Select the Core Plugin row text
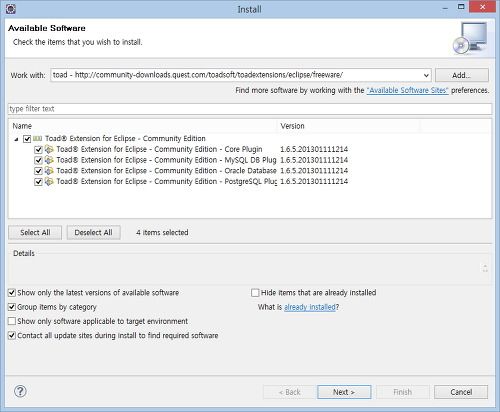The height and width of the screenshot is (412, 500). click(x=159, y=149)
